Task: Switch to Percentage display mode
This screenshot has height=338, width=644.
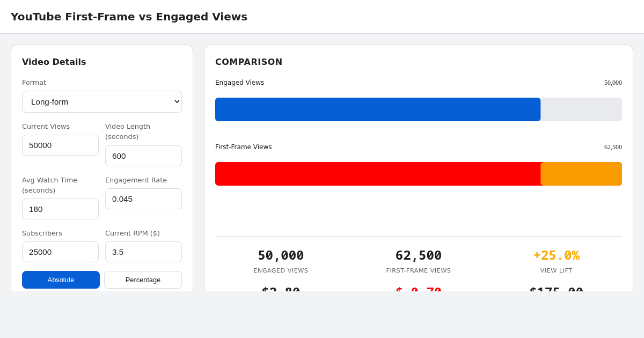Action: [143, 280]
